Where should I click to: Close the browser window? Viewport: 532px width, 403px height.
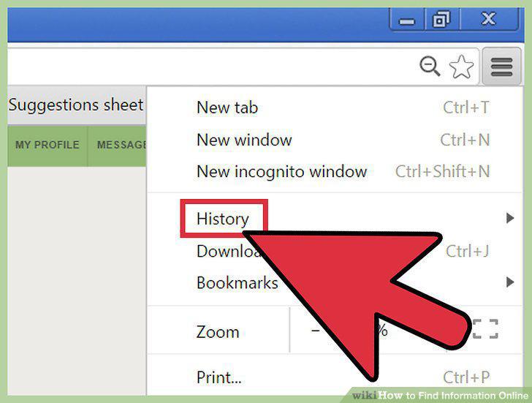point(489,20)
